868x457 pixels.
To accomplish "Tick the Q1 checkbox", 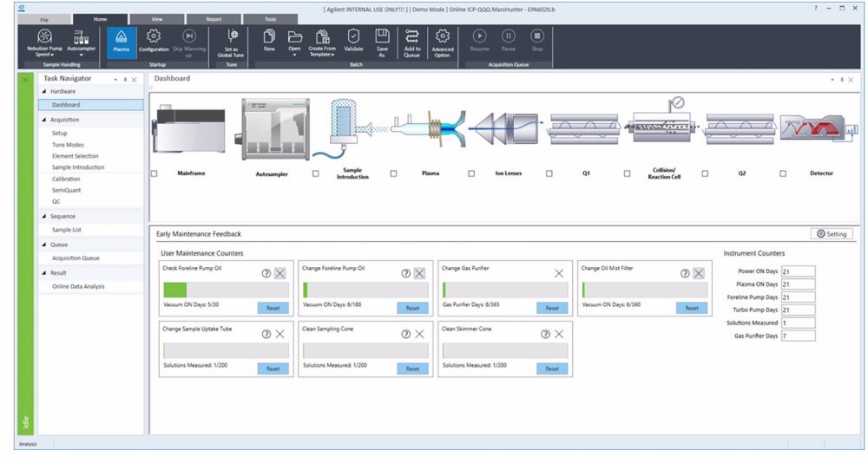I will tap(549, 173).
